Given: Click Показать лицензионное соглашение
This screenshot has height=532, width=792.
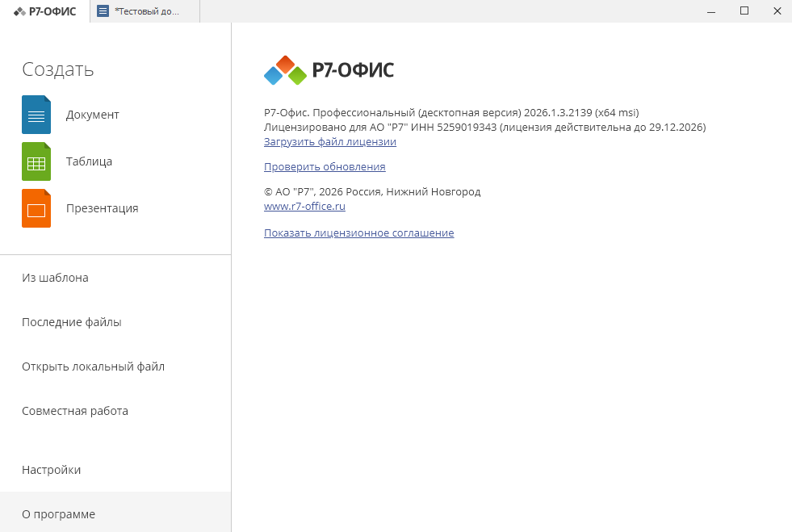Looking at the screenshot, I should [x=358, y=233].
